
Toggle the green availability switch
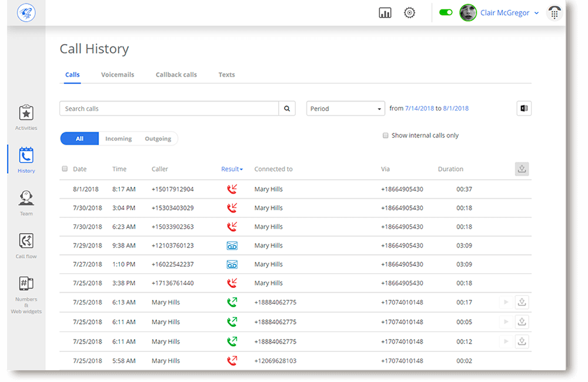tap(446, 12)
